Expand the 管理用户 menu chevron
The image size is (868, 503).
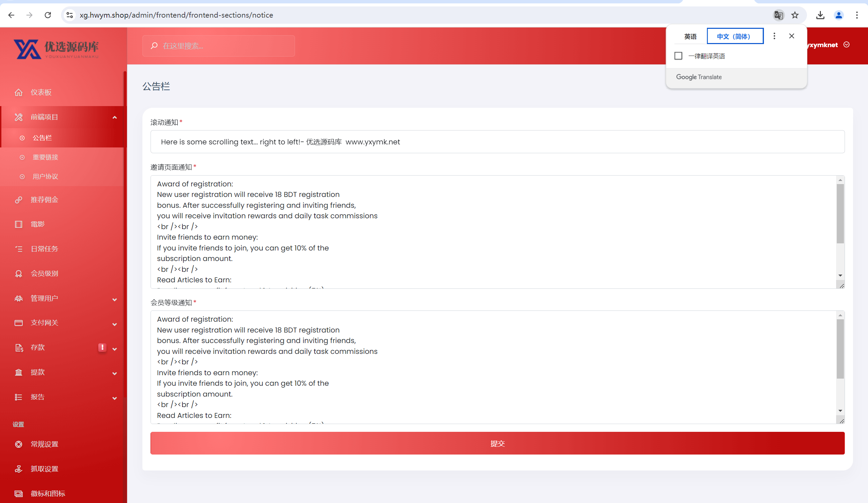(115, 300)
